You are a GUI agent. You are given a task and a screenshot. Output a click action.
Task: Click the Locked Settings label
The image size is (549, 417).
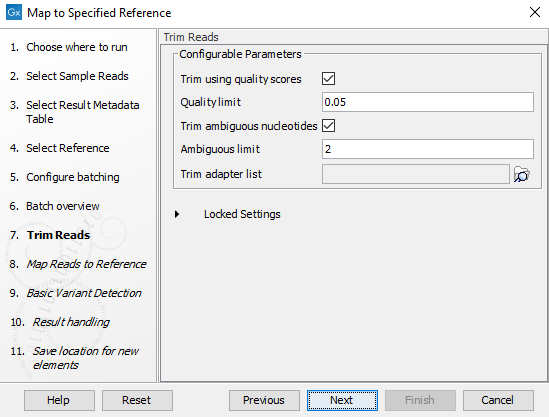(242, 214)
